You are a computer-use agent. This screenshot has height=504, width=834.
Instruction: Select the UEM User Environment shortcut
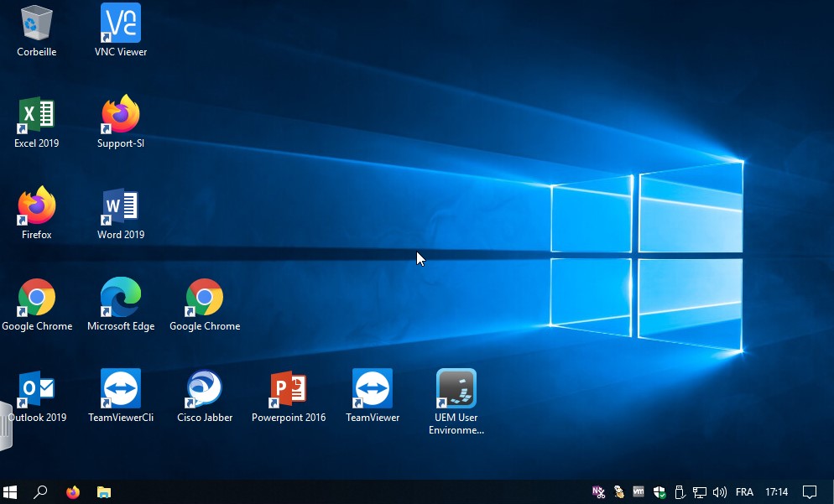[456, 390]
